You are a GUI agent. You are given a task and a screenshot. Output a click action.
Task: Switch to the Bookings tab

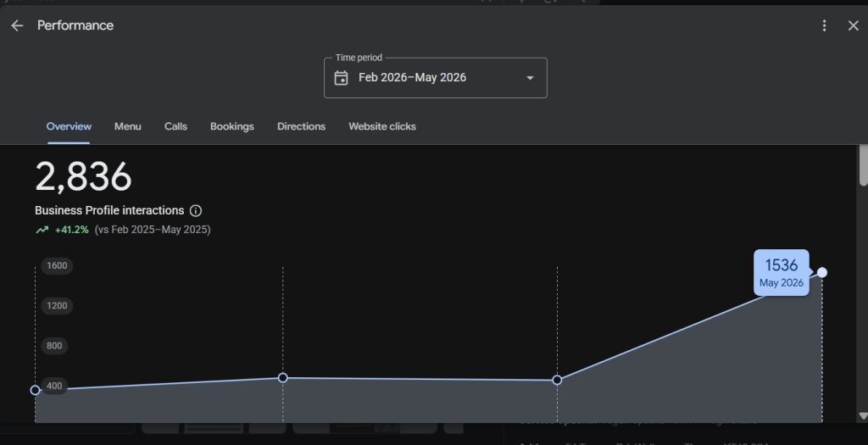coord(232,126)
